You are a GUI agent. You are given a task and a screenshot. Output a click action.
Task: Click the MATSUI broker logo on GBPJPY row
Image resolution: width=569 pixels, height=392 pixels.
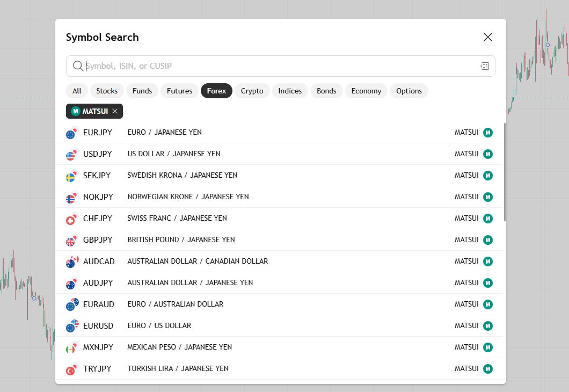488,240
